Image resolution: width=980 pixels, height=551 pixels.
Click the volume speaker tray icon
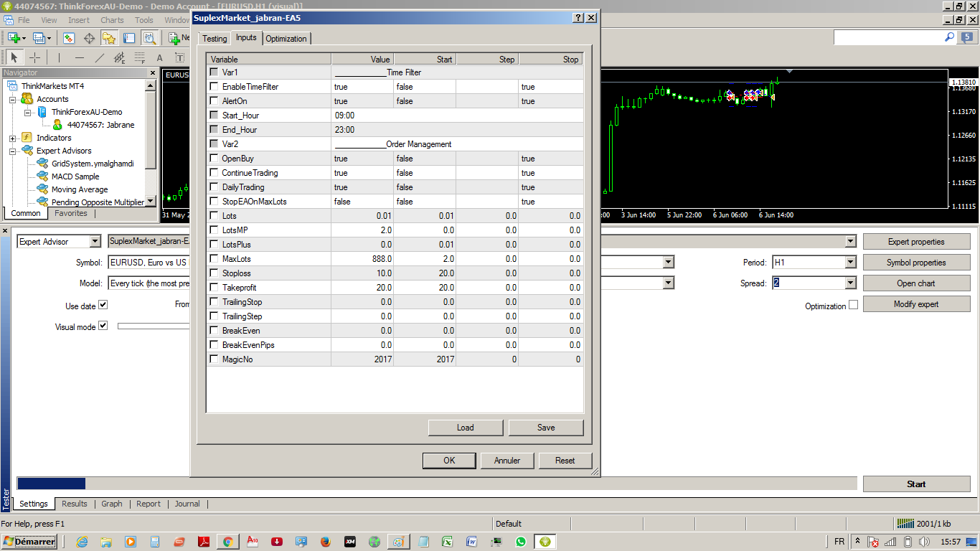click(925, 542)
